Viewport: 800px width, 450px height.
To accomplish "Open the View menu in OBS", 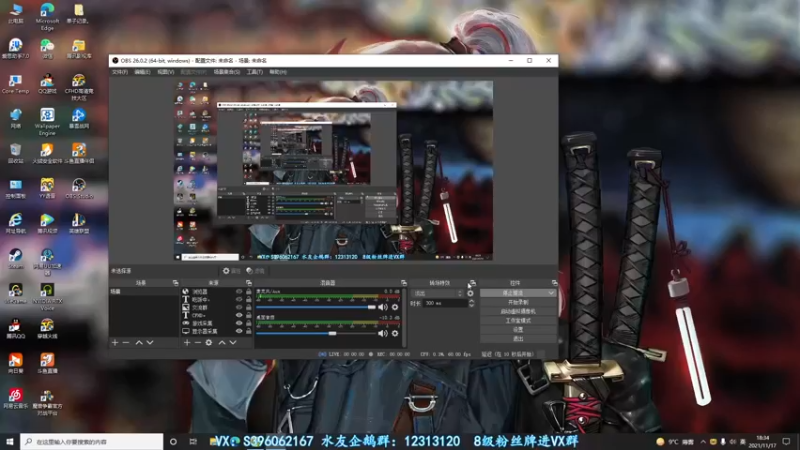I will point(165,72).
